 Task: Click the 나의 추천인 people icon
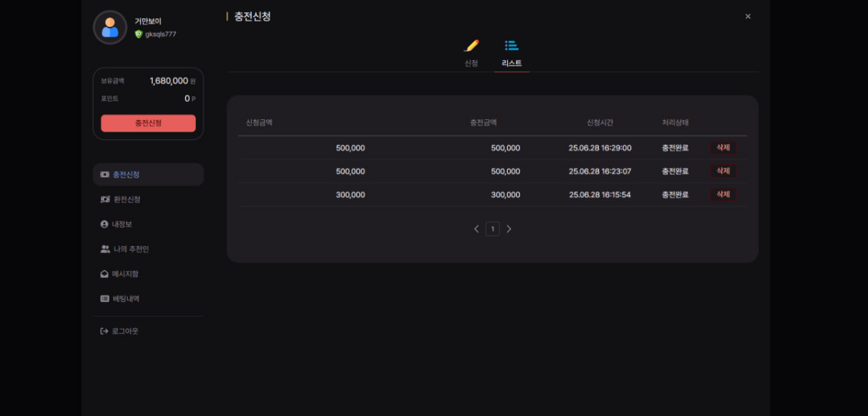point(105,249)
